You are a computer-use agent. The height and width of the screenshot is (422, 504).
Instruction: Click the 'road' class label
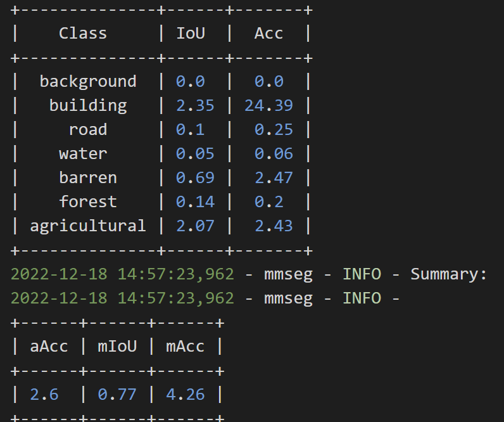pos(88,130)
